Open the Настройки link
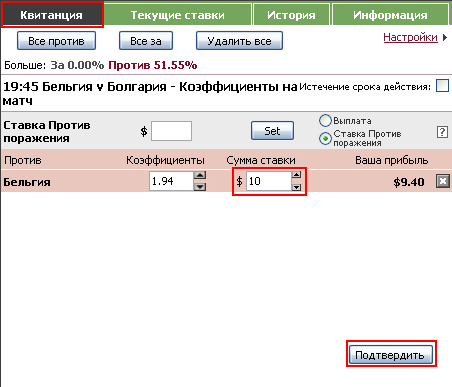Screen dimensions: 452x387 coord(410,37)
